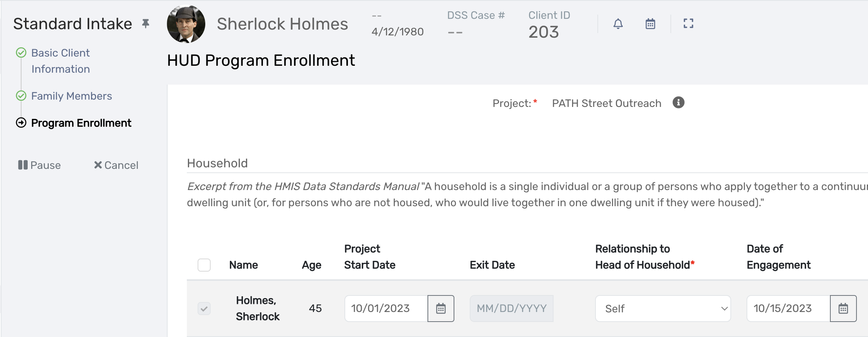Viewport: 868px width, 337px height.
Task: Click the pin icon beside Standard Intake
Action: point(146,24)
